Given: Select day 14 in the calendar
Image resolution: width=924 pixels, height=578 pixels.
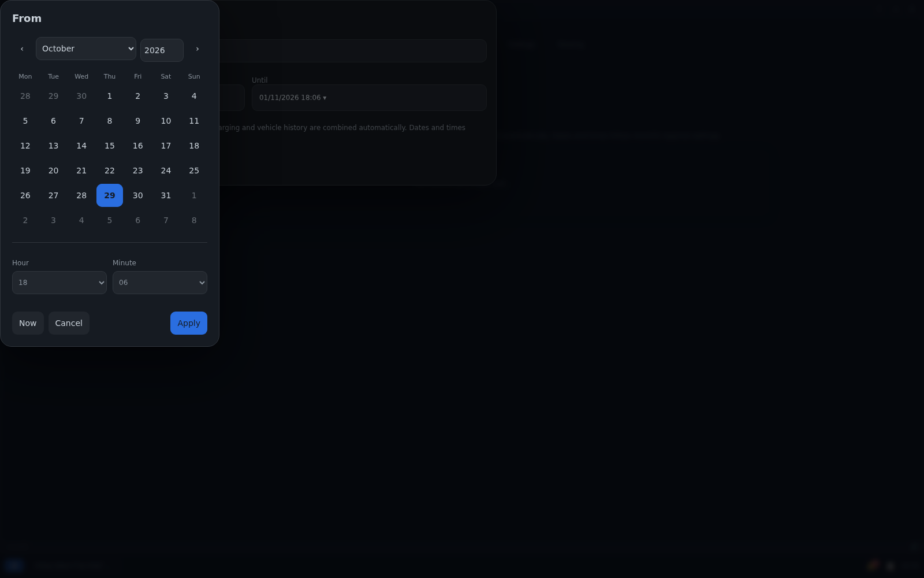Looking at the screenshot, I should coord(81,146).
